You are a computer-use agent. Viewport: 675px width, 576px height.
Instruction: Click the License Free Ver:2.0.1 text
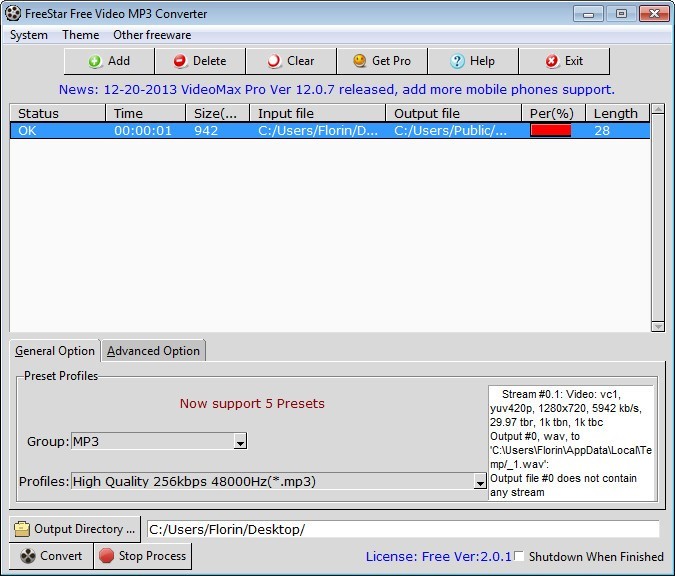439,556
